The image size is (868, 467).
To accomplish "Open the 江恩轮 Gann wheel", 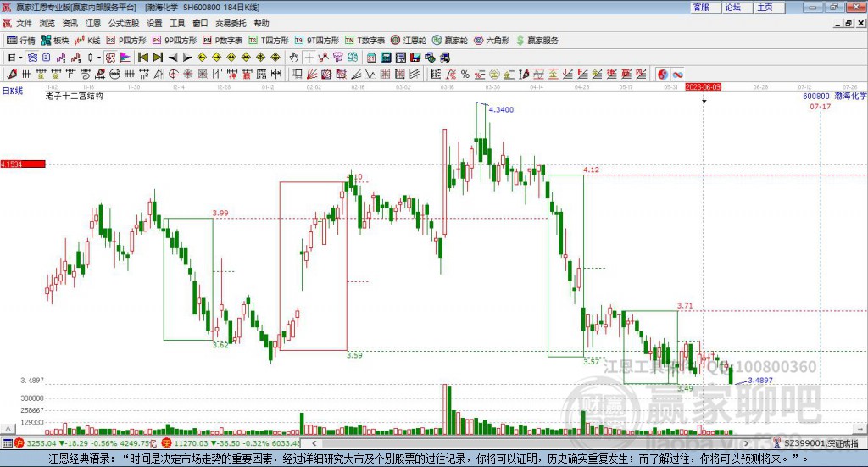I will pos(409,41).
